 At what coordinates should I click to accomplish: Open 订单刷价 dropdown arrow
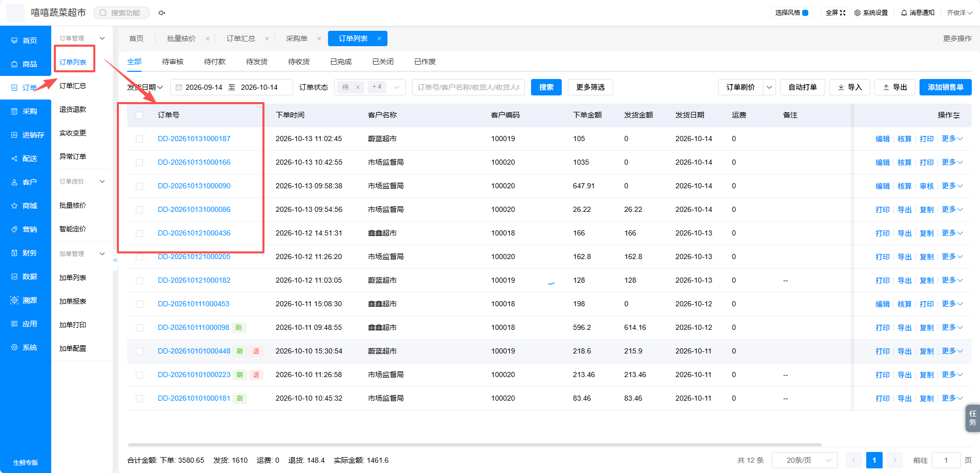(x=769, y=87)
